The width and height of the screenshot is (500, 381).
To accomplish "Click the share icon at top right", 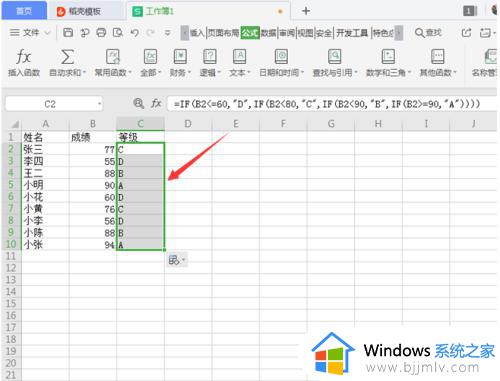I will (466, 33).
